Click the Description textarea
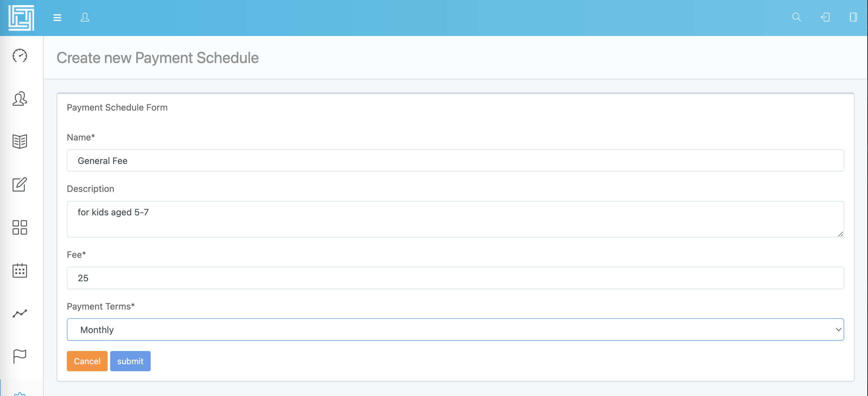This screenshot has width=868, height=396. point(455,219)
